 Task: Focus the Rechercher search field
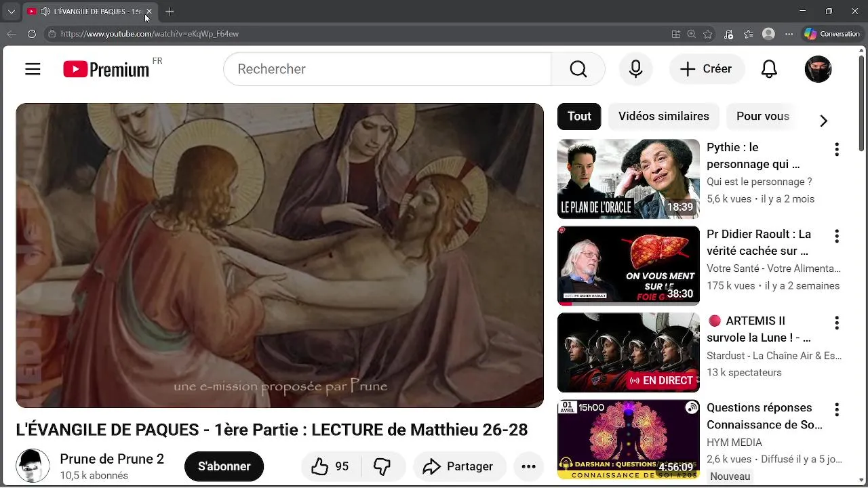click(387, 69)
